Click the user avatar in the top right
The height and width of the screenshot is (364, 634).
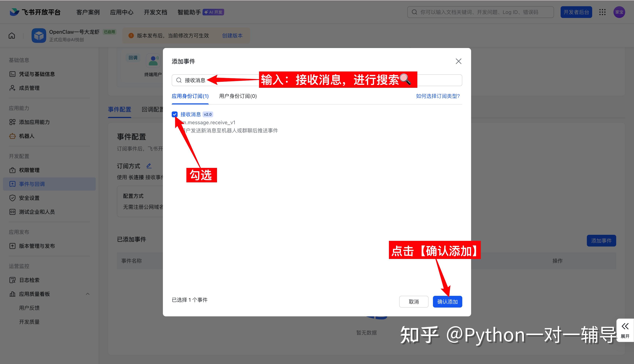point(619,12)
